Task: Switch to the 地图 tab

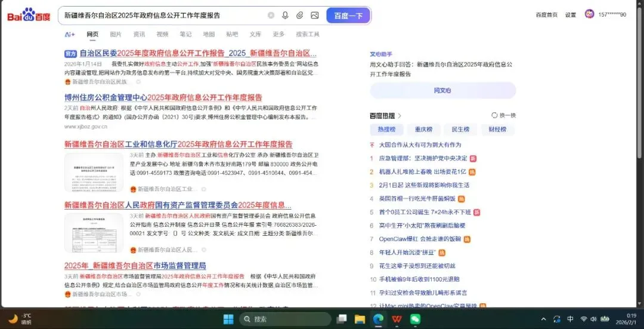Action: coord(209,34)
